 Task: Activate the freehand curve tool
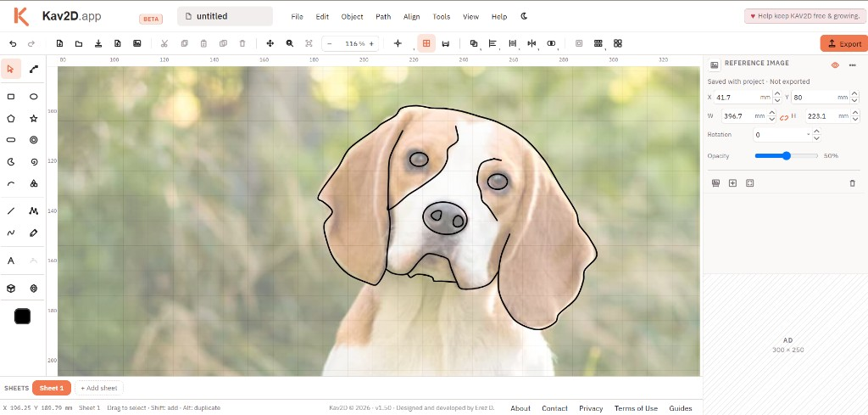pyautogui.click(x=11, y=233)
